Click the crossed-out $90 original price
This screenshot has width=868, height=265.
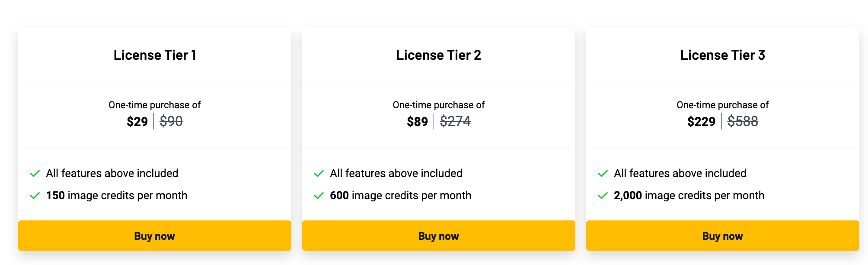(171, 121)
